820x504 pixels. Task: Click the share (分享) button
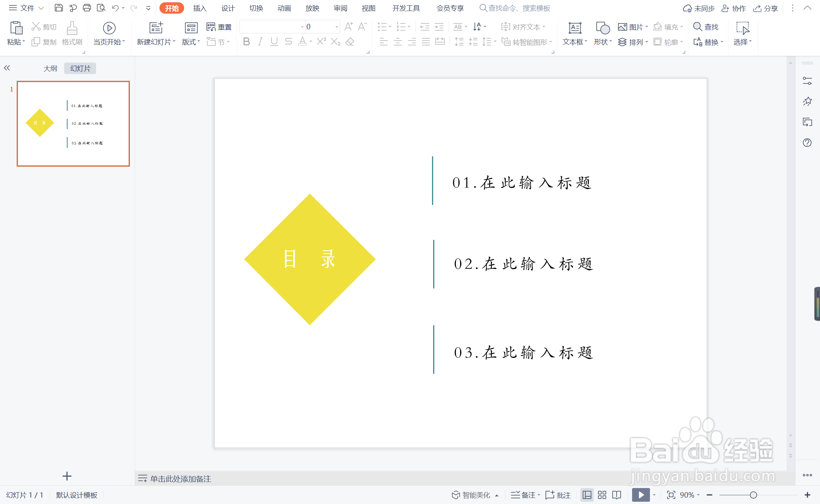(x=766, y=8)
